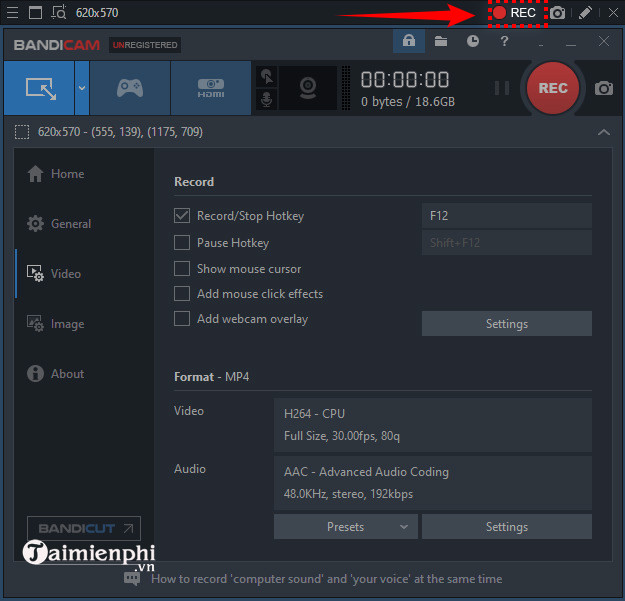Click the dashed rectangle area selection icon

coord(22,132)
